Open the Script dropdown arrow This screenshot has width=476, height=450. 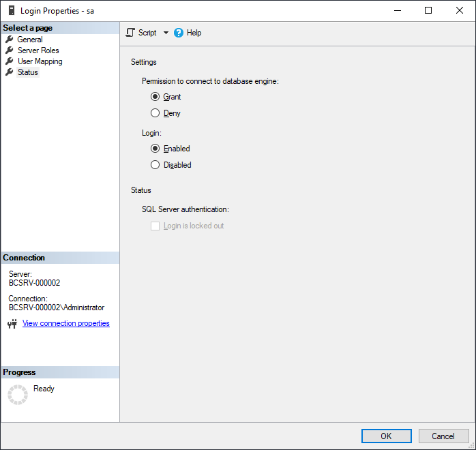[166, 33]
